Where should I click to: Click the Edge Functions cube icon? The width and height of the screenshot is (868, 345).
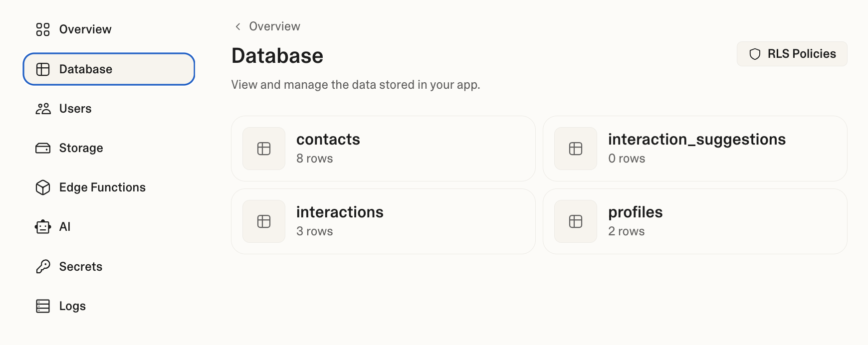(x=43, y=187)
